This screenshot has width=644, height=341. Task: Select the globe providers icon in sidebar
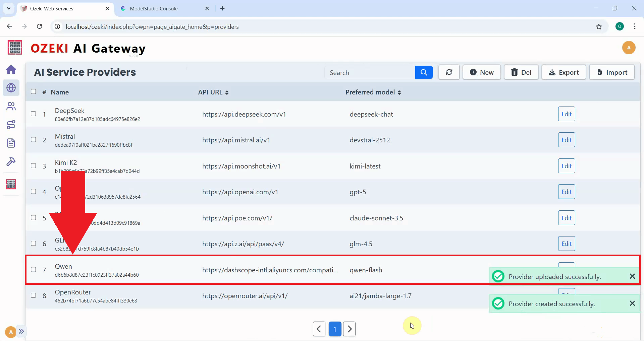[x=11, y=88]
